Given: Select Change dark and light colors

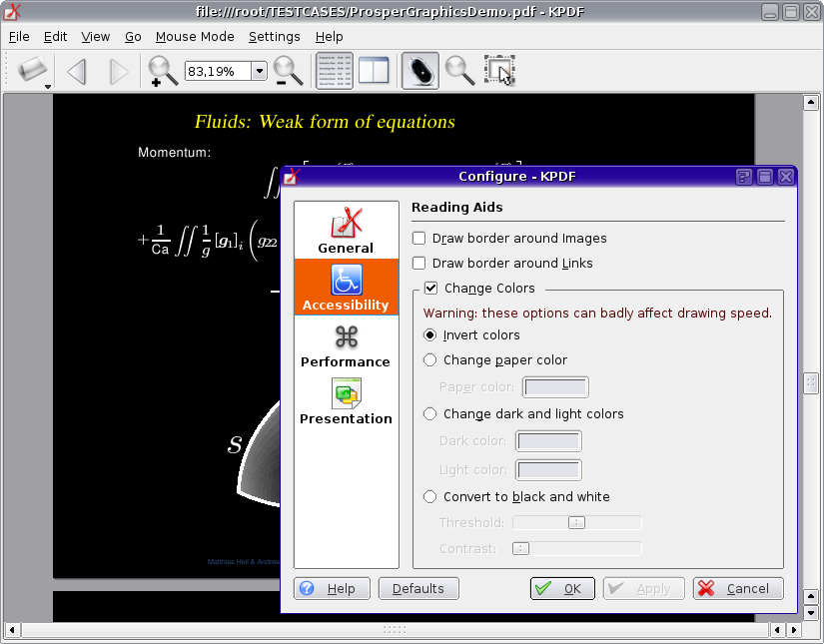Looking at the screenshot, I should point(429,414).
